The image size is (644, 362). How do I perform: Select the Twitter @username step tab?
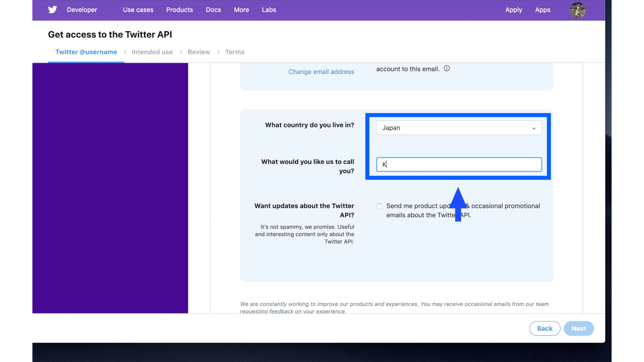pyautogui.click(x=86, y=52)
